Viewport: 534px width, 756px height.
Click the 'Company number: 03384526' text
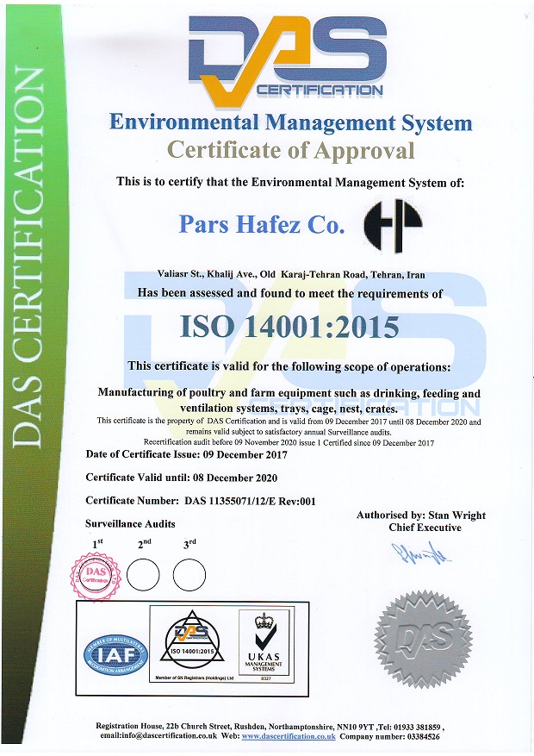point(389,736)
